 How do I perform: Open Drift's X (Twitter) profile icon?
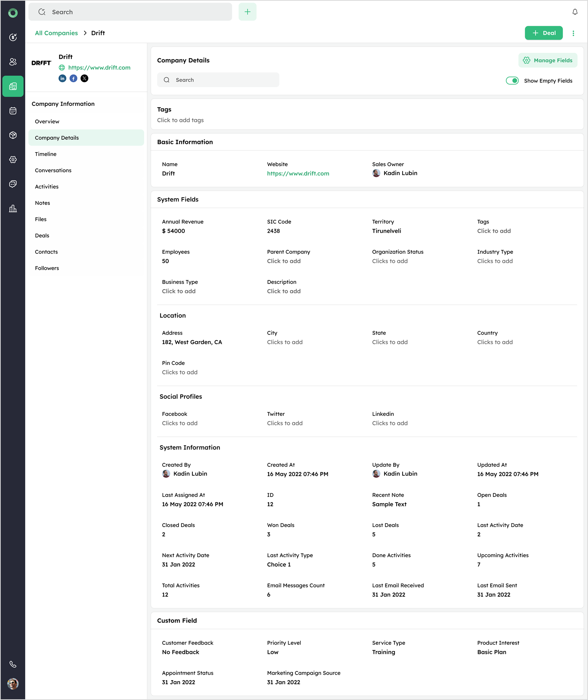pyautogui.click(x=84, y=78)
